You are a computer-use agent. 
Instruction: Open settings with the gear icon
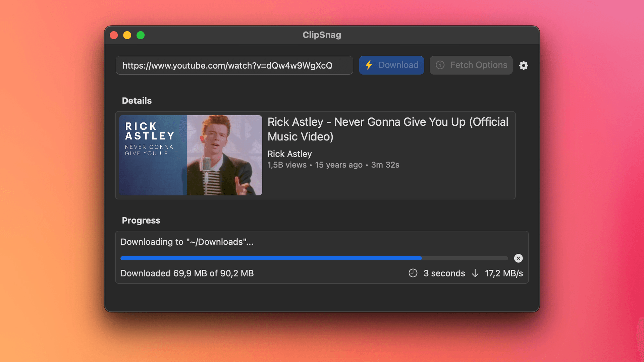[x=523, y=65]
